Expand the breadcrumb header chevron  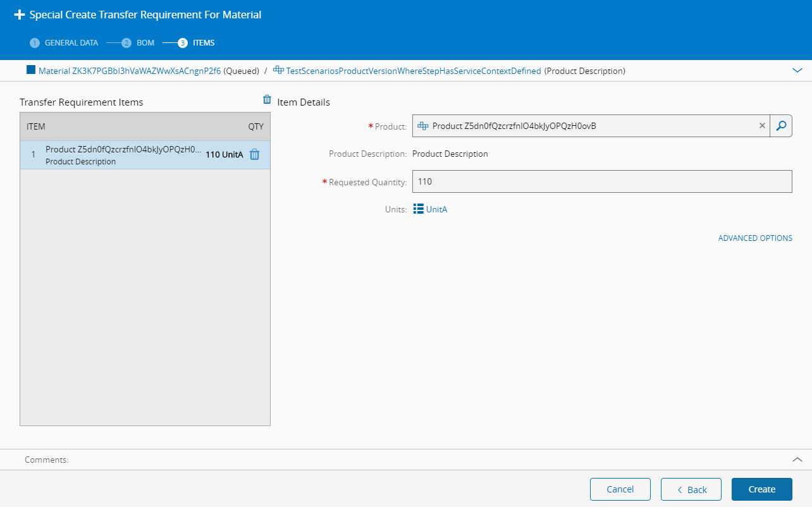[x=797, y=71]
